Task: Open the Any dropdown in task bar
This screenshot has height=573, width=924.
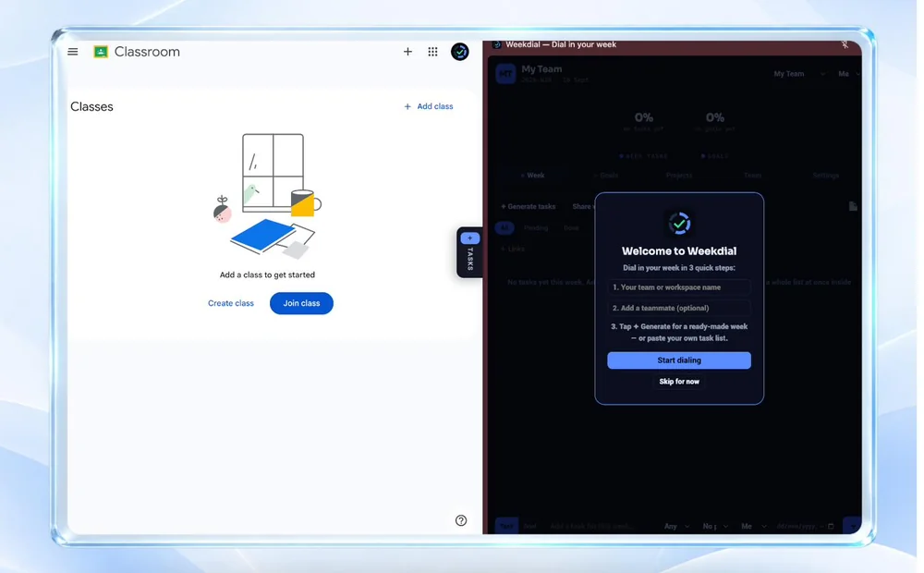Action: pos(676,526)
